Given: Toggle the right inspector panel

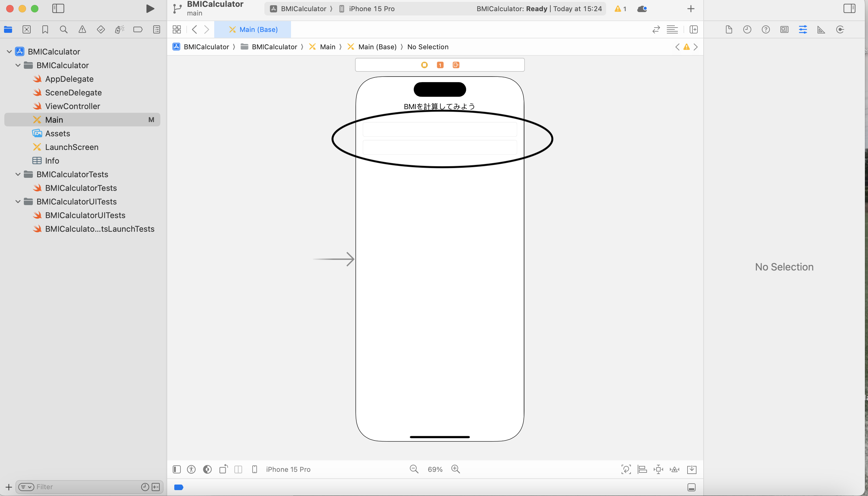Looking at the screenshot, I should (x=849, y=8).
